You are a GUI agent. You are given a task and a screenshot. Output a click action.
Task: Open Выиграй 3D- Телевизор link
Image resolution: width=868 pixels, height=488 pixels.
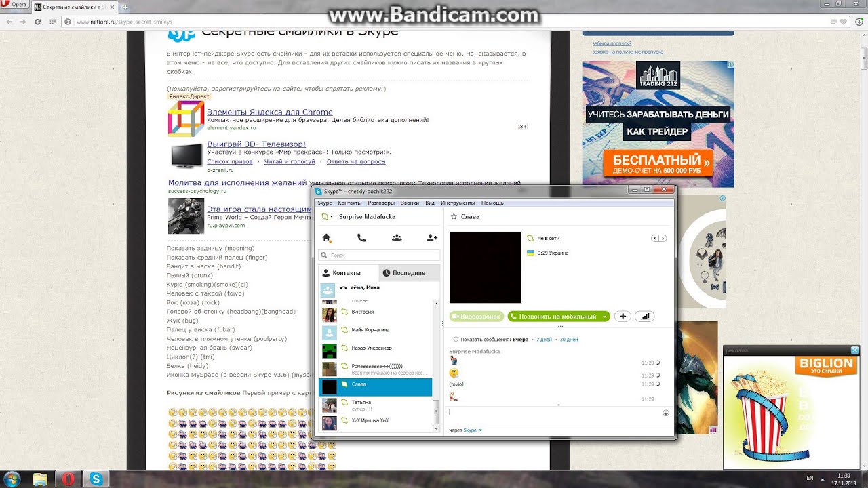click(x=256, y=144)
